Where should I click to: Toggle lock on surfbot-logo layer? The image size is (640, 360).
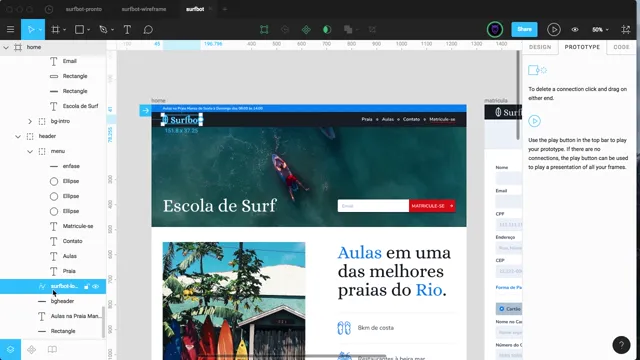(x=87, y=287)
